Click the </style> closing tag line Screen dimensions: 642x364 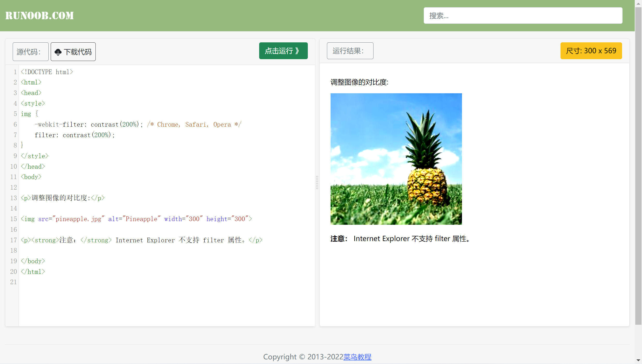35,156
